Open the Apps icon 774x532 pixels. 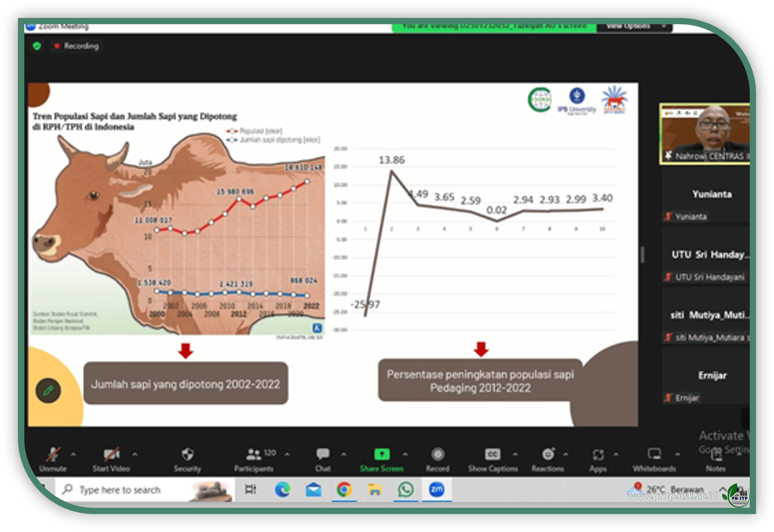click(x=598, y=455)
